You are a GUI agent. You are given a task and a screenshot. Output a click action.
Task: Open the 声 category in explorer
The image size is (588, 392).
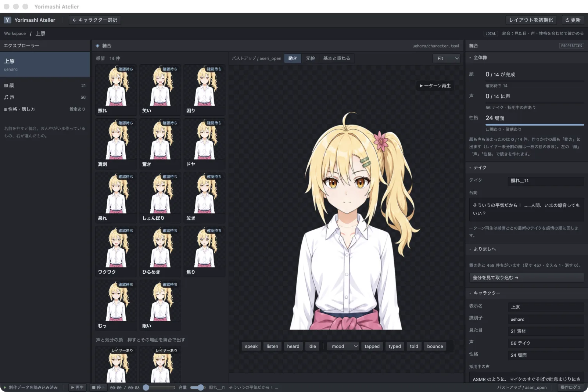coord(45,97)
